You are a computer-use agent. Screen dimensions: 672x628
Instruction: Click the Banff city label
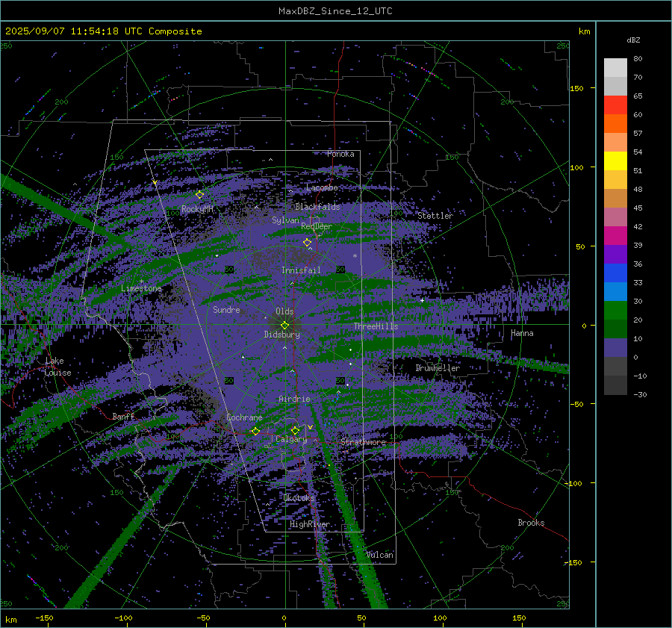[x=123, y=417]
